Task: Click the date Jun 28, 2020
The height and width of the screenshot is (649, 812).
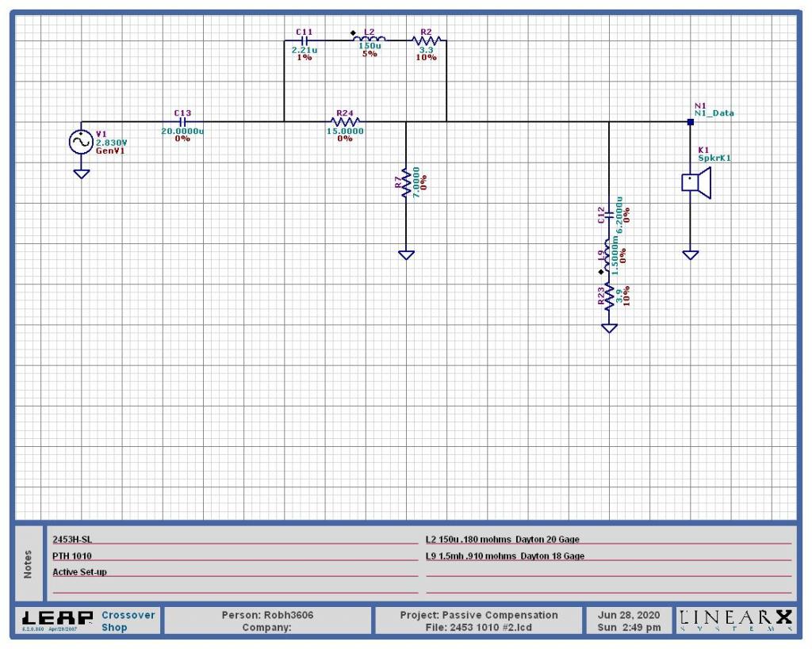Action: coord(629,615)
